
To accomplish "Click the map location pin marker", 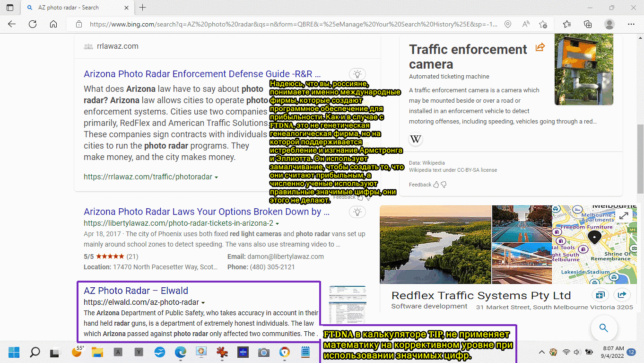I will (594, 237).
